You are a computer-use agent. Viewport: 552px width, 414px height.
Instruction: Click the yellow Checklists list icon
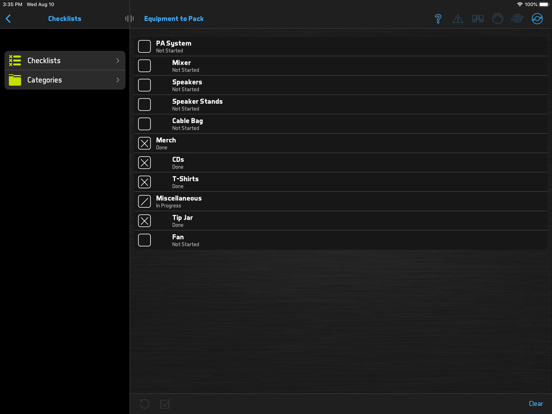pos(15,61)
